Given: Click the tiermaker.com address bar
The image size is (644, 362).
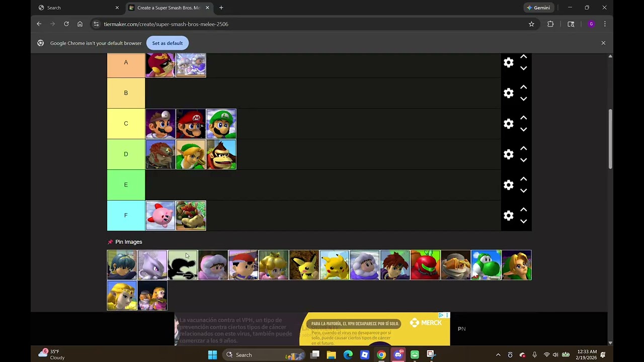Looking at the screenshot, I should pos(314,24).
